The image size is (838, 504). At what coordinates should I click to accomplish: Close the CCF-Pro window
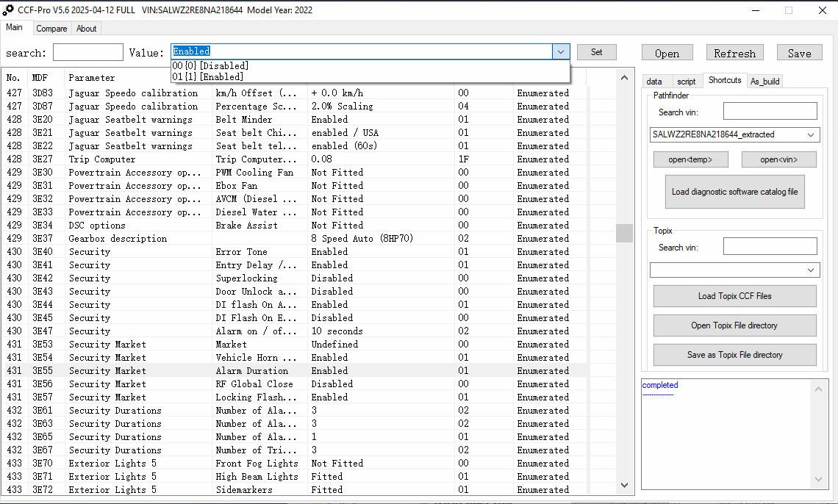tap(823, 10)
